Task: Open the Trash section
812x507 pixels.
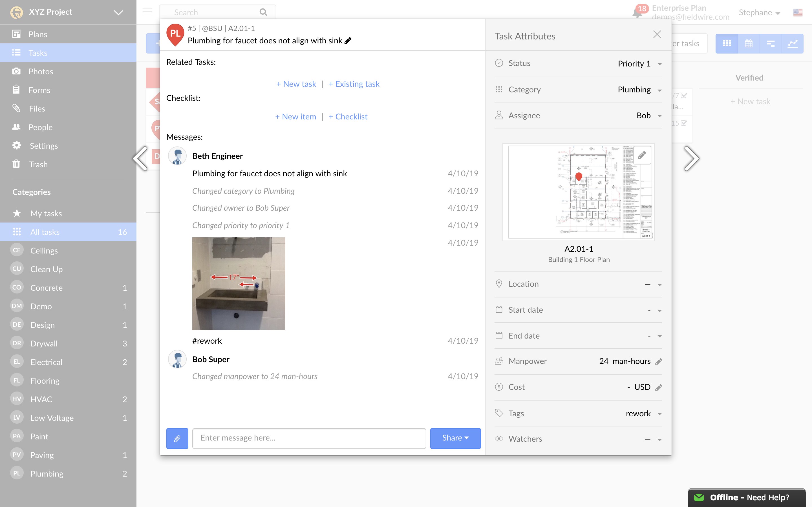Action: [38, 164]
